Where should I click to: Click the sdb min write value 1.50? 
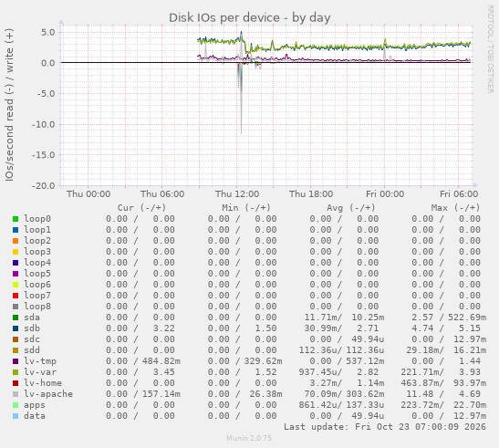265,328
